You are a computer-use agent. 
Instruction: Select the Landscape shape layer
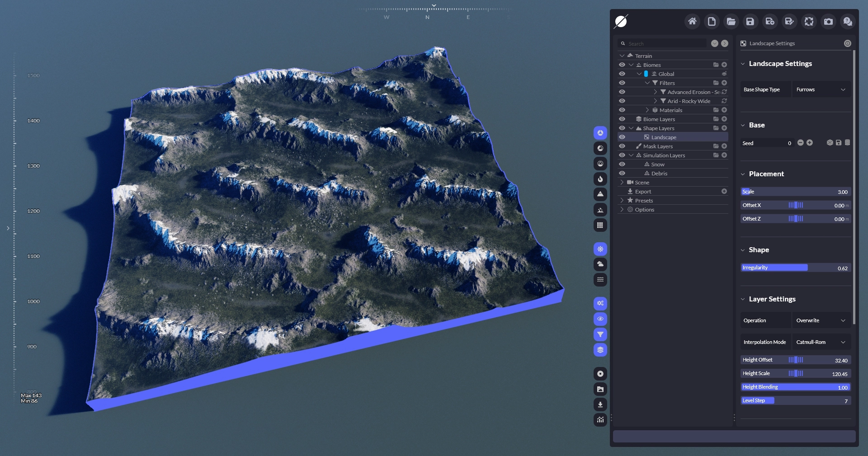pos(664,137)
